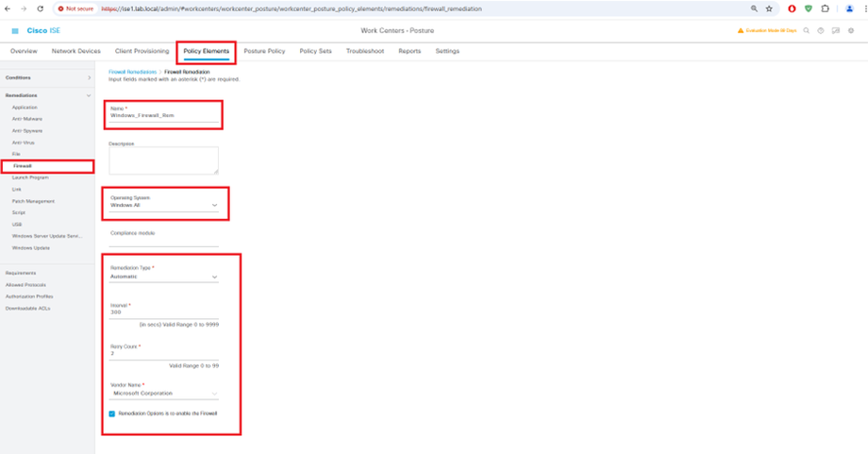Select Launch Program in Remediations list
The image size is (868, 454).
pos(30,177)
